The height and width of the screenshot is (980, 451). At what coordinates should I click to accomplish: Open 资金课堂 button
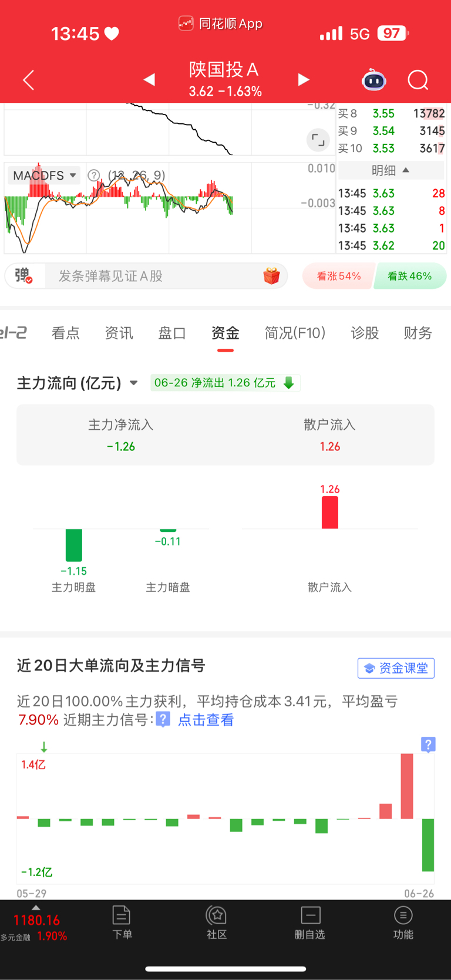pyautogui.click(x=396, y=668)
